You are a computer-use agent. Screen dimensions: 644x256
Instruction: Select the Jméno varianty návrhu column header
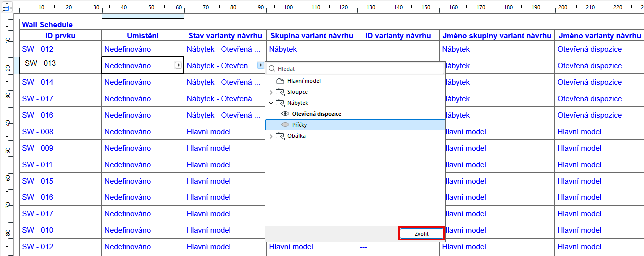[x=599, y=35]
